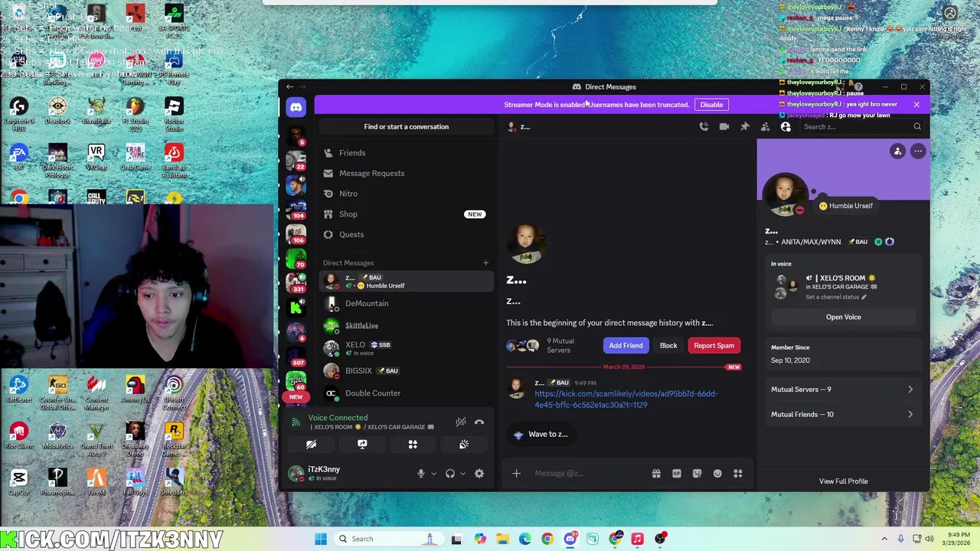Share your screen icon in voice panel
The height and width of the screenshot is (551, 980).
coord(362,445)
